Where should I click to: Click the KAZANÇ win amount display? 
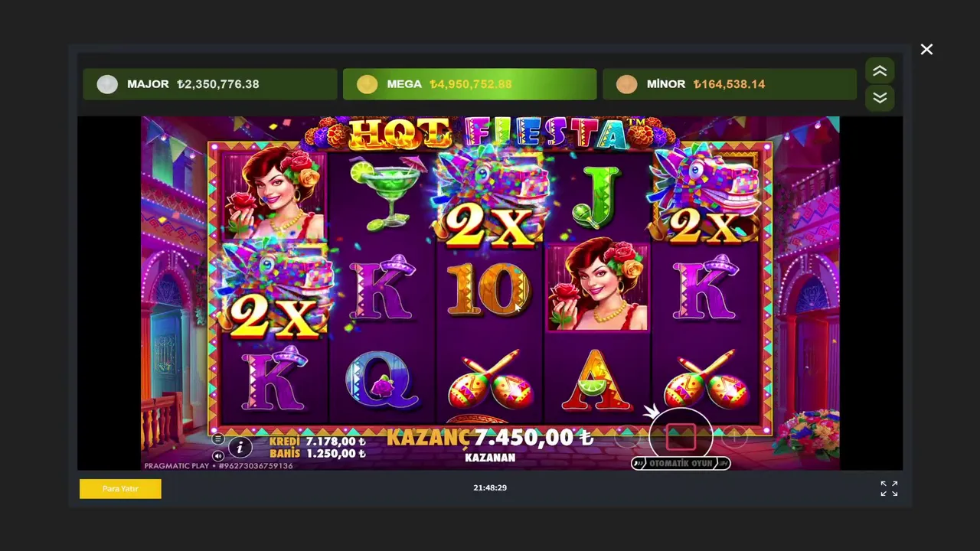[490, 438]
